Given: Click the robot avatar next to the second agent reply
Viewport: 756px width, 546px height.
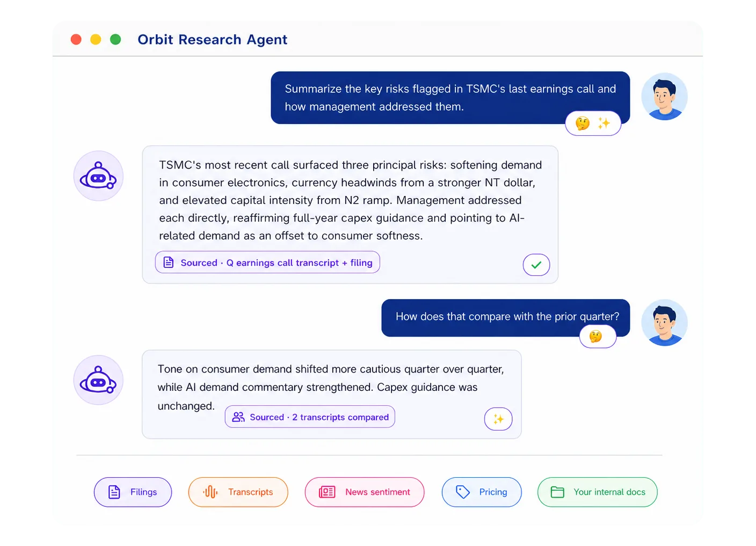Looking at the screenshot, I should tap(98, 380).
